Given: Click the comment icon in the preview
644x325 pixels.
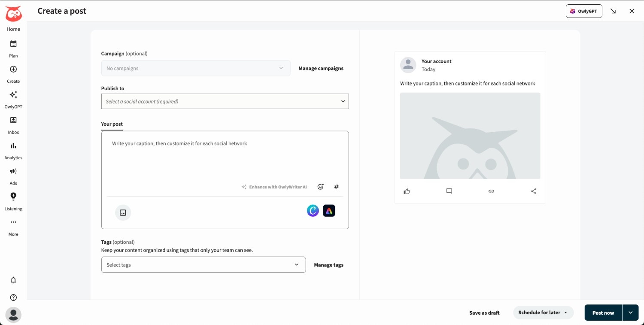Looking at the screenshot, I should [x=449, y=191].
